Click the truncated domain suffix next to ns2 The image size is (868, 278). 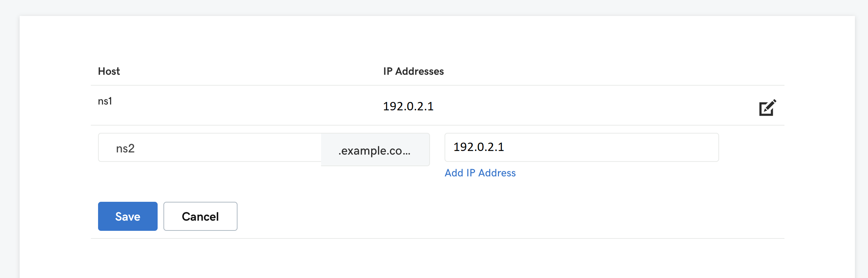pos(375,149)
